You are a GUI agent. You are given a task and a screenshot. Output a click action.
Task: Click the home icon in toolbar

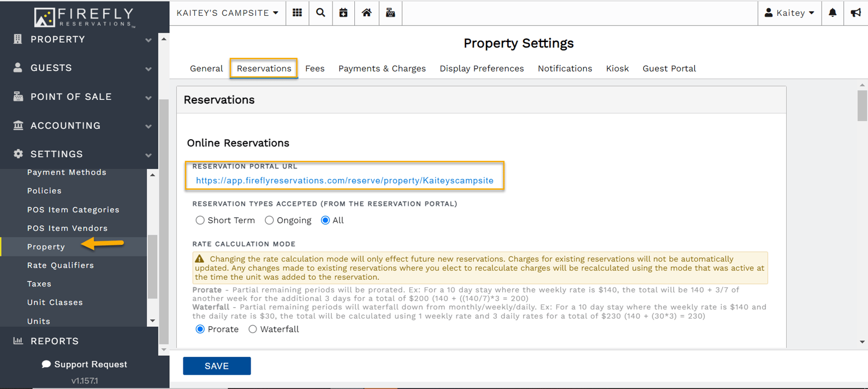click(366, 13)
